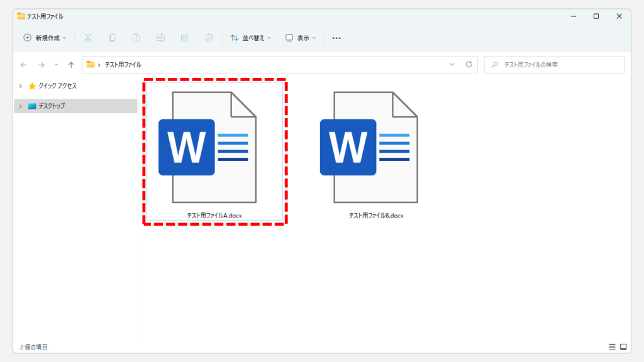644x362 pixels.
Task: Select the テスト用ファイルB.docx file
Action: point(375,155)
